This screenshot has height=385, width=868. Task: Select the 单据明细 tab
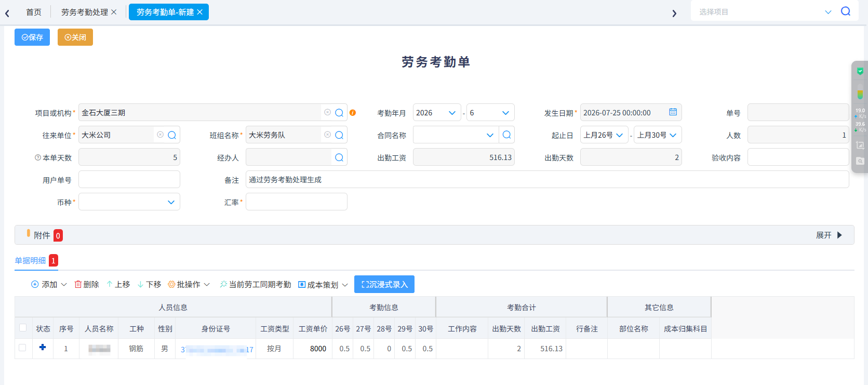click(30, 260)
